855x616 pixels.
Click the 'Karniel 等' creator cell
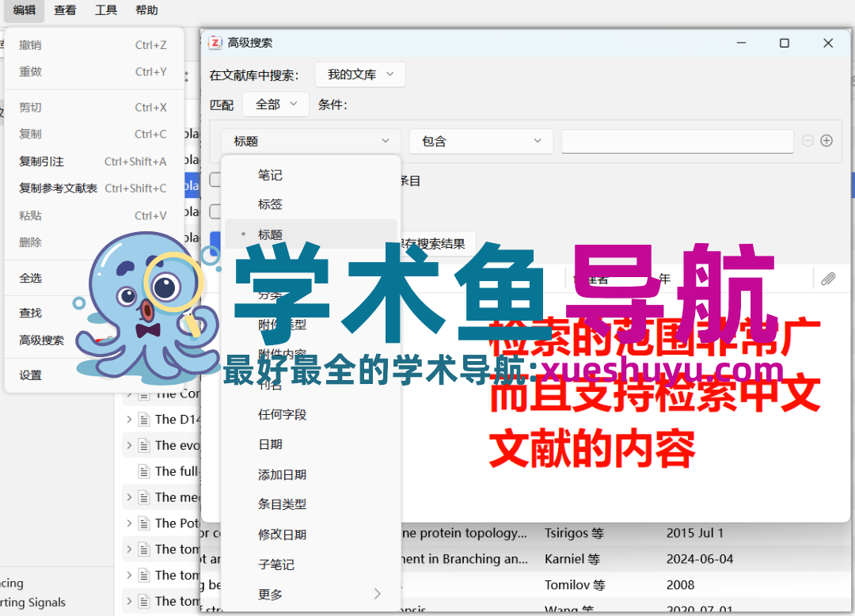[x=572, y=559]
